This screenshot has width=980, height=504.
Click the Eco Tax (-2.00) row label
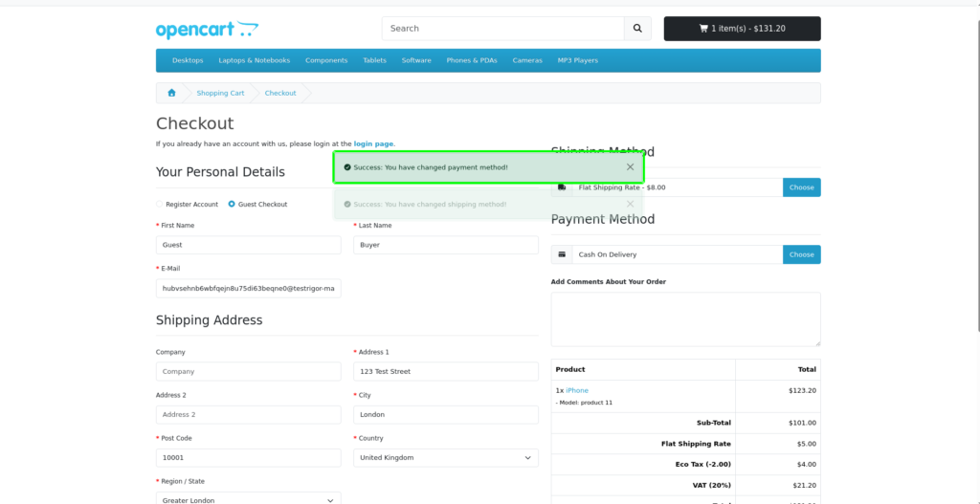tap(703, 465)
